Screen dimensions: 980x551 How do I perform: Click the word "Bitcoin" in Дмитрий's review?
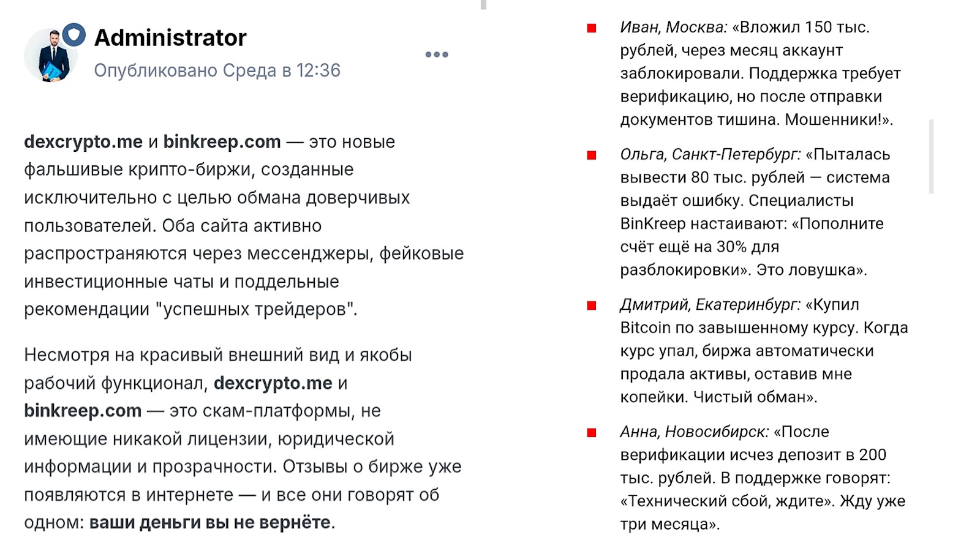[646, 328]
